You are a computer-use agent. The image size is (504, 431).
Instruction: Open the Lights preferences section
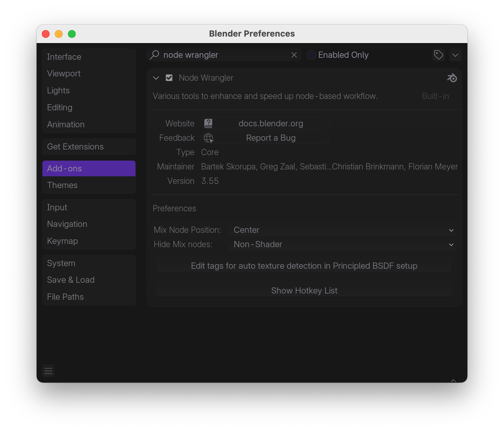[89, 90]
